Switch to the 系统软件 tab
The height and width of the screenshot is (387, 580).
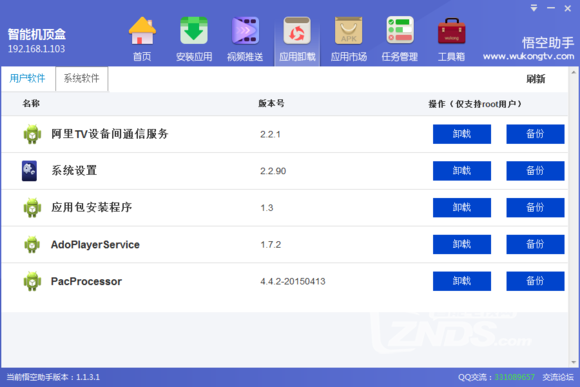pyautogui.click(x=82, y=78)
